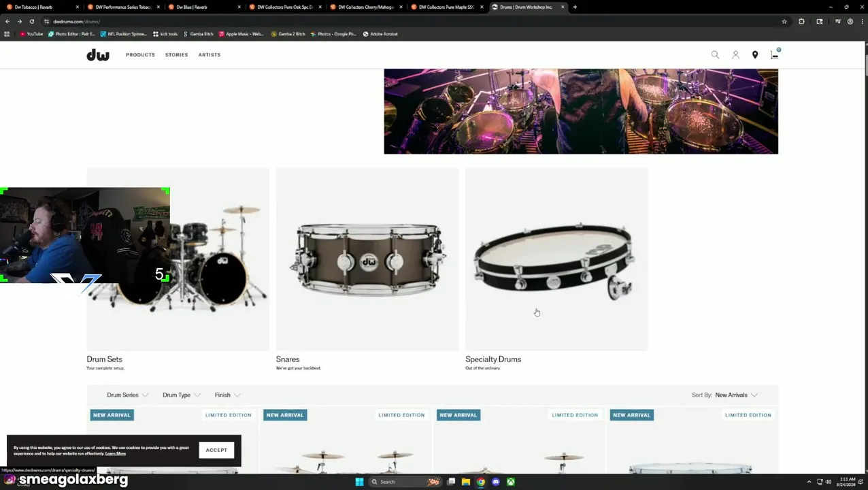Accept the cookie notice

[x=216, y=450]
